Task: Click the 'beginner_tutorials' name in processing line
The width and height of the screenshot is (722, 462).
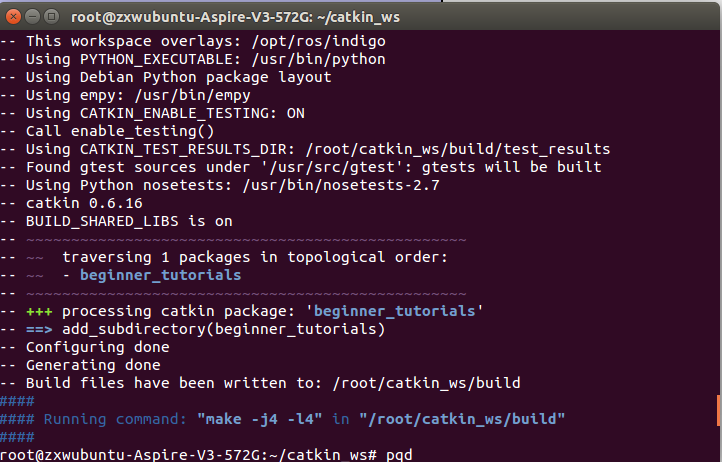Action: [x=395, y=311]
